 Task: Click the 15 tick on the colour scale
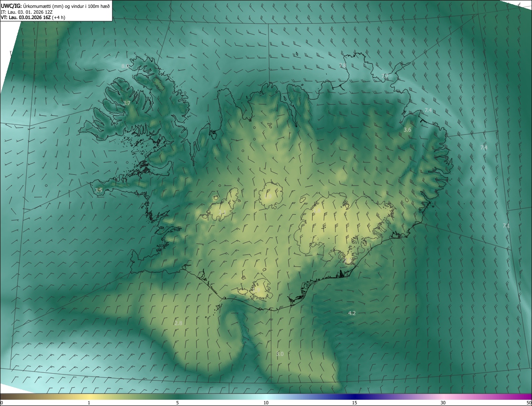pyautogui.click(x=355, y=403)
